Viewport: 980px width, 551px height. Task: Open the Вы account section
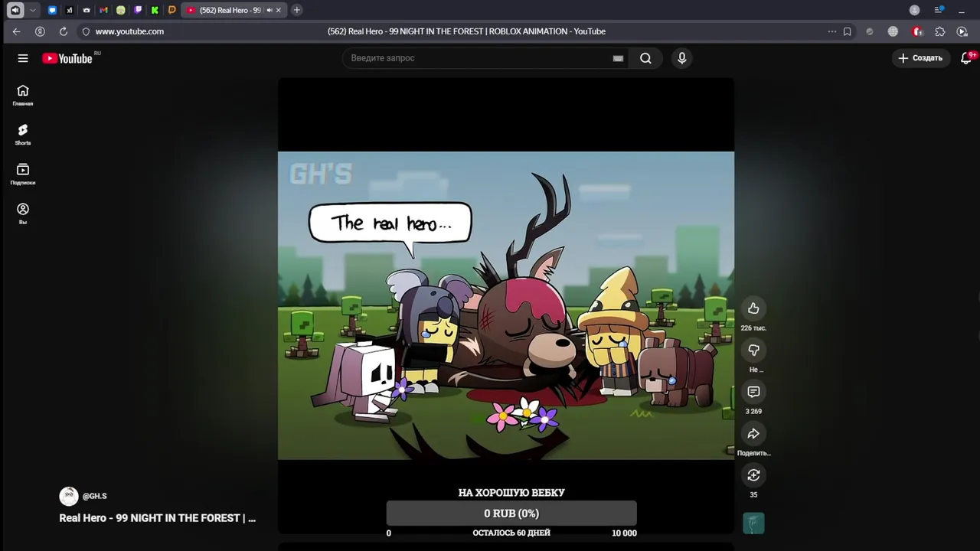coord(23,214)
